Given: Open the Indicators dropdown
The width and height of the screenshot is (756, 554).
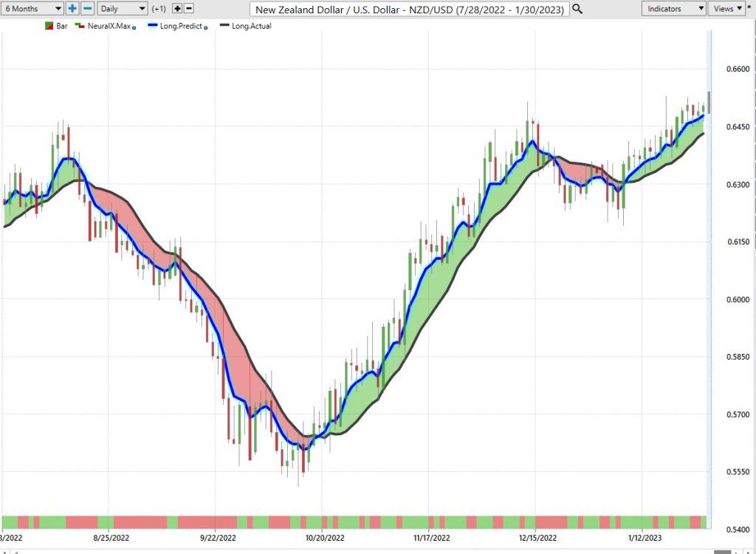Looking at the screenshot, I should click(x=673, y=9).
